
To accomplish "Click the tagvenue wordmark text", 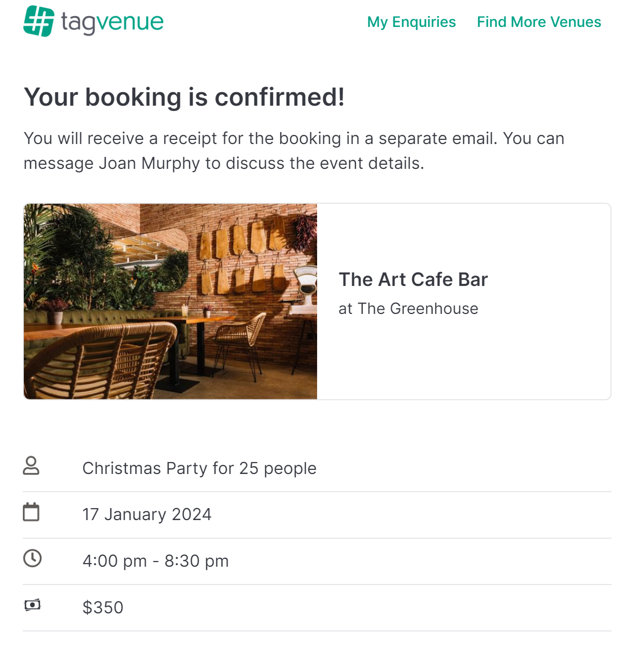I will [112, 22].
